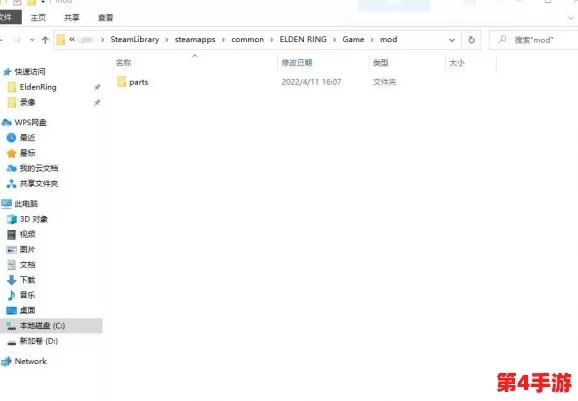Viewport: 578px width, 401px height.
Task: Navigate to steamapps in the breadcrumb
Action: click(x=195, y=39)
